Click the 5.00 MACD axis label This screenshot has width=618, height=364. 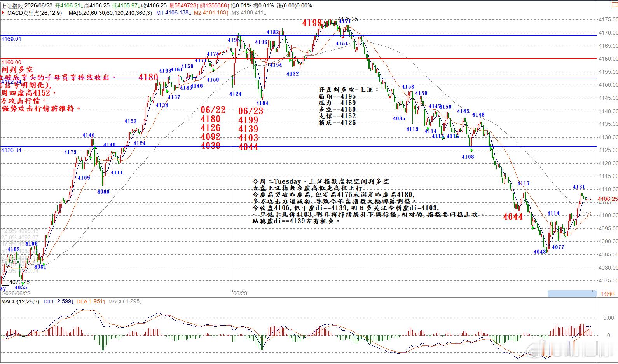[x=608, y=318]
